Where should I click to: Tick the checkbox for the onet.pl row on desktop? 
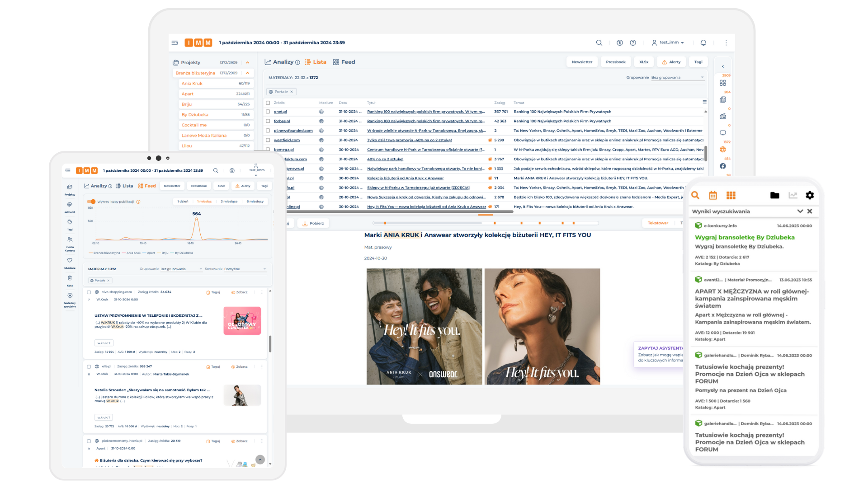(x=268, y=112)
